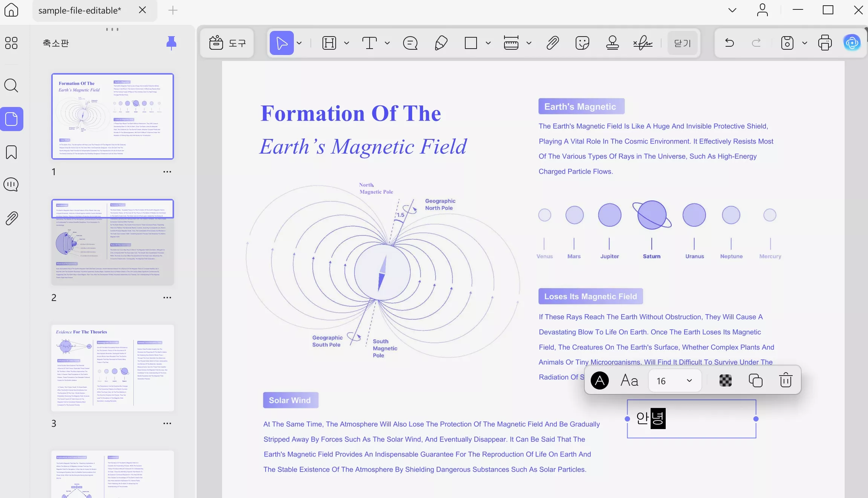Click the thumbnail panel drag handle dots
Viewport: 868px width, 498px height.
coord(112,29)
